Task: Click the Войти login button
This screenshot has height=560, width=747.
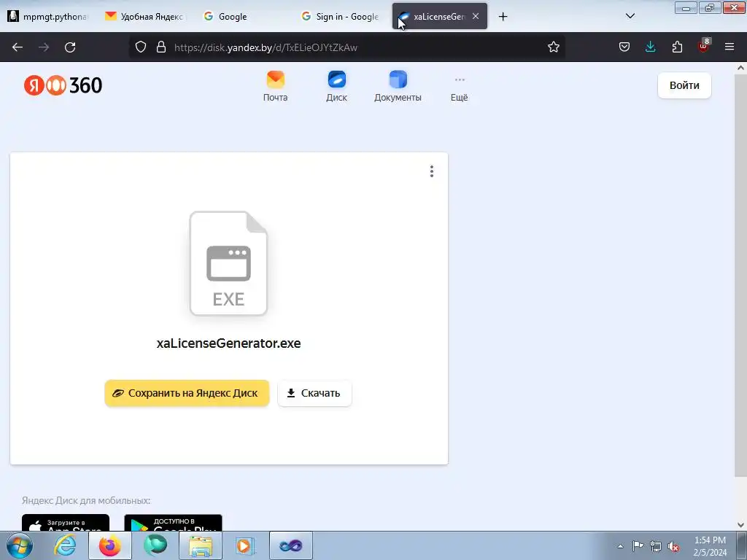Action: [684, 86]
